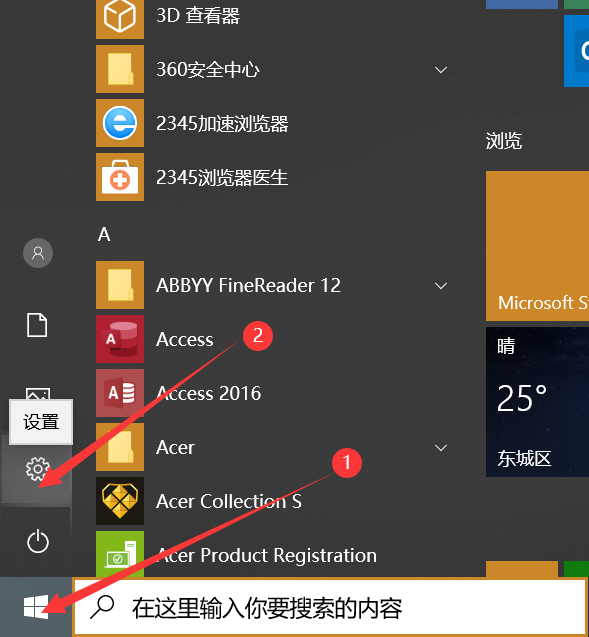Open the user account avatar
The width and height of the screenshot is (589, 637).
[38, 253]
